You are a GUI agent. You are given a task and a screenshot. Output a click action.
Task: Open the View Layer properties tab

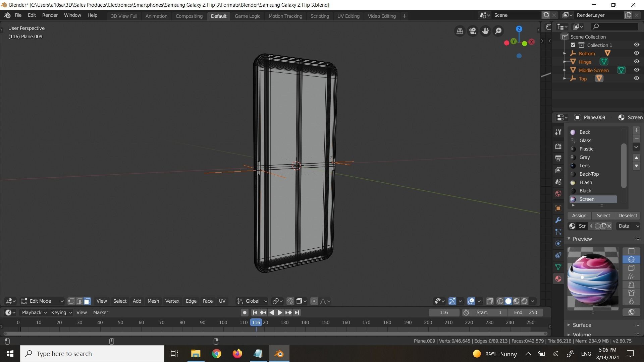(558, 170)
